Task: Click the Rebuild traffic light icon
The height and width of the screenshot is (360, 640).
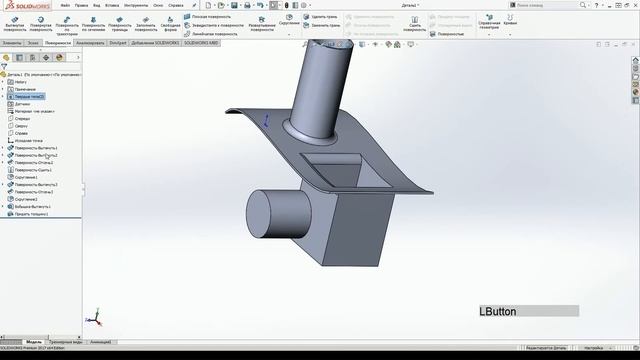Action: point(287,5)
